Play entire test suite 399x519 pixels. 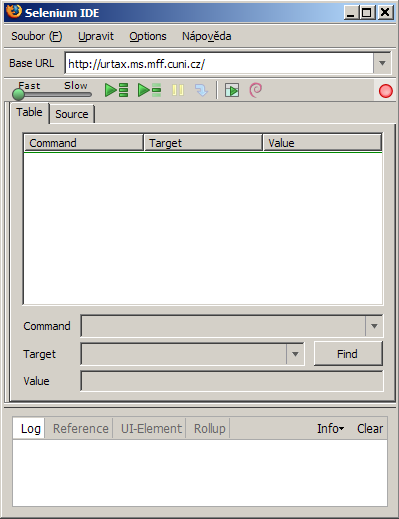[x=116, y=90]
